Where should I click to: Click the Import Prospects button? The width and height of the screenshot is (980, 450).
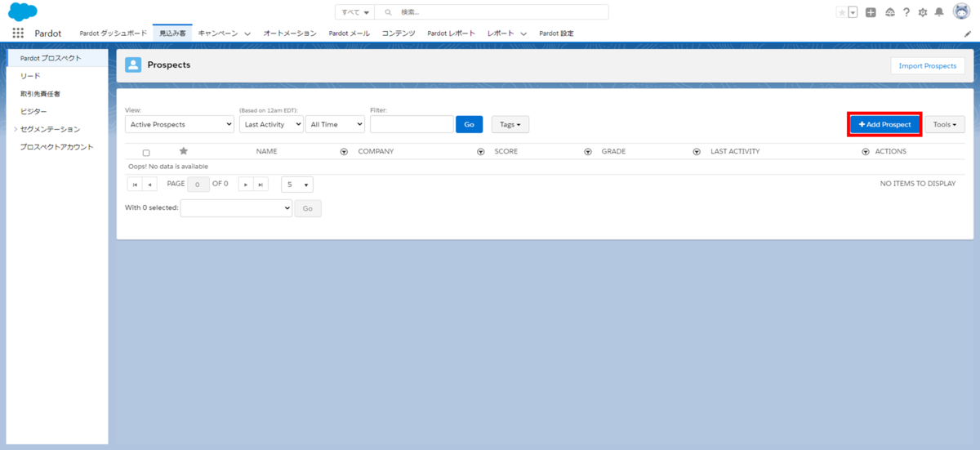click(x=927, y=66)
